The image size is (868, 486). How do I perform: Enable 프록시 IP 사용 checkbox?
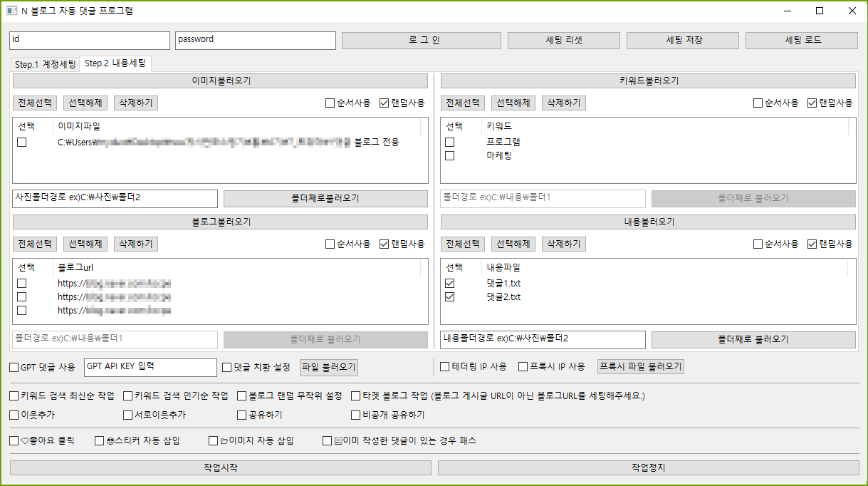click(x=523, y=367)
